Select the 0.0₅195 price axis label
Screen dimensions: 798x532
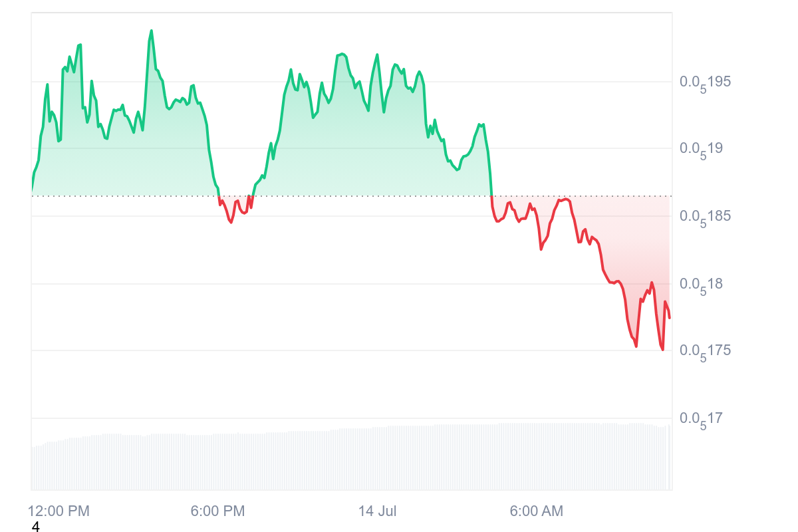[x=706, y=82]
